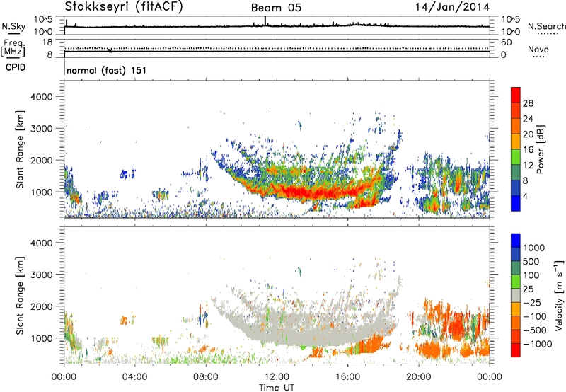Click the '3000' tick on velocity panel axis
The height and width of the screenshot is (392, 566).
coord(42,275)
